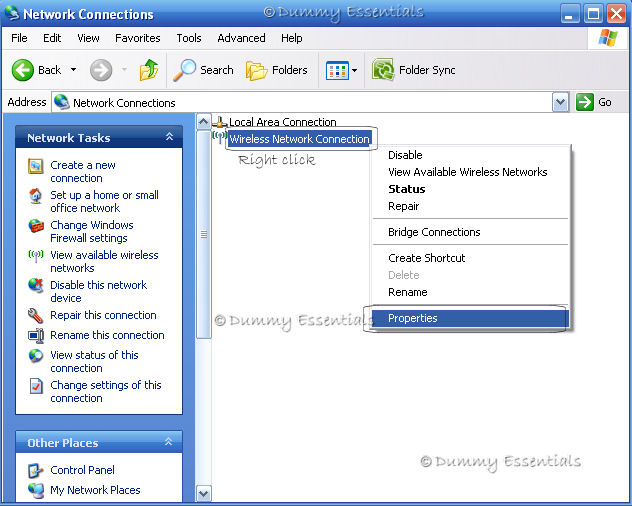Screen dimensions: 632x506
Task: Click the Repair wrench icon
Action: (x=35, y=316)
